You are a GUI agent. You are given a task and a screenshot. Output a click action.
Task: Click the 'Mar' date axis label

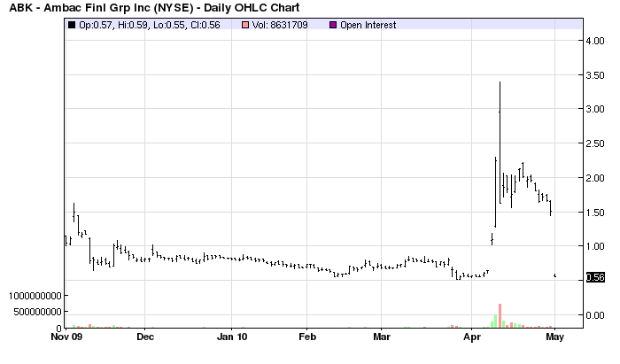click(x=382, y=337)
